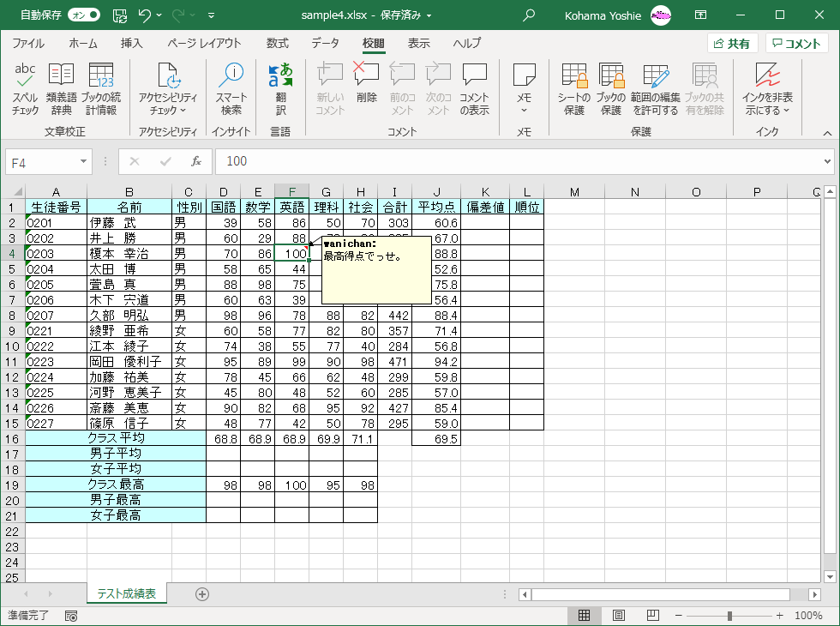Open the data (データ) ribbon tab
Image resolution: width=840 pixels, height=626 pixels.
point(325,44)
